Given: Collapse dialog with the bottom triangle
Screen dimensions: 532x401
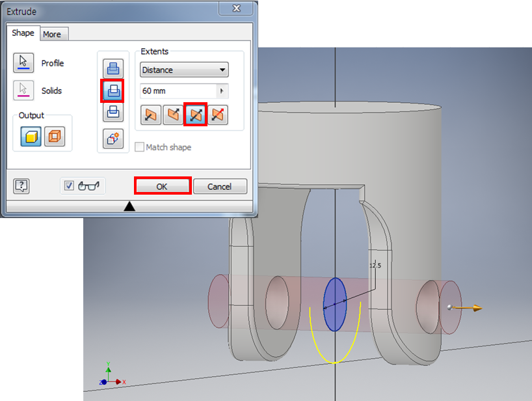Looking at the screenshot, I should (x=129, y=206).
